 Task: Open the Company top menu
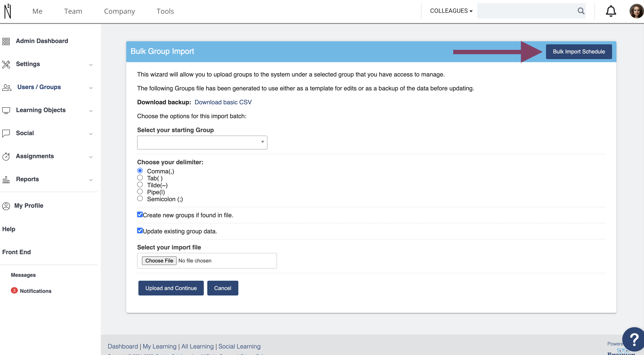click(120, 11)
